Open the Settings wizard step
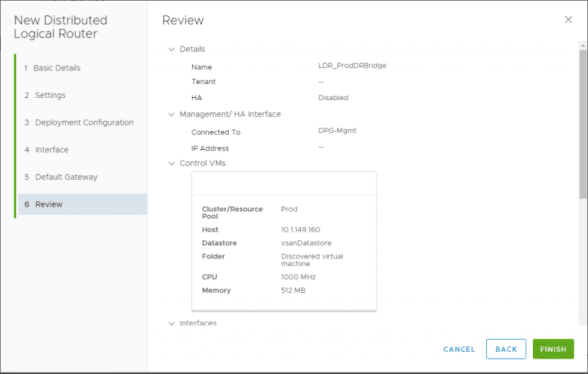The height and width of the screenshot is (374, 588). pos(50,96)
